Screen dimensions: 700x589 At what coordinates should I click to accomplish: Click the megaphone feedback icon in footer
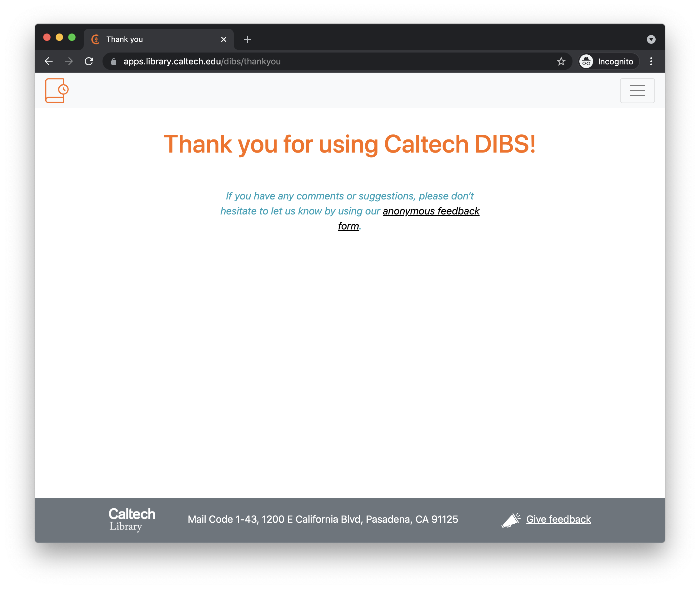[510, 519]
